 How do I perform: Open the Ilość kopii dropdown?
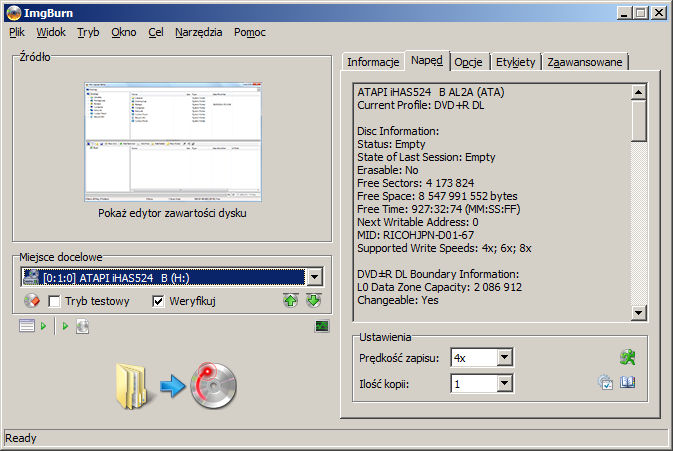(x=505, y=383)
